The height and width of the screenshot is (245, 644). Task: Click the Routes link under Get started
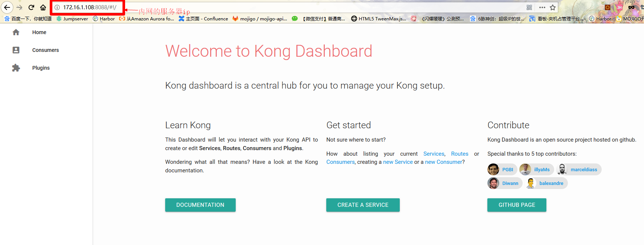click(460, 154)
